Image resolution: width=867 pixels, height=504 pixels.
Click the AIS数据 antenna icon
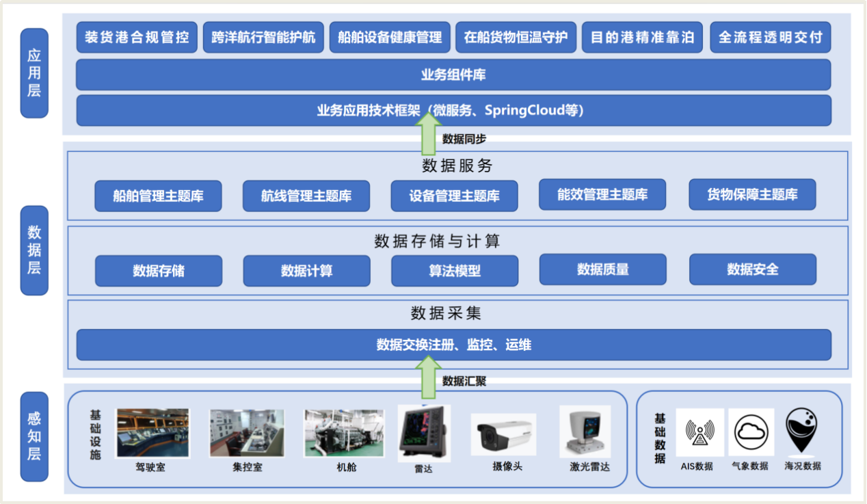click(699, 432)
